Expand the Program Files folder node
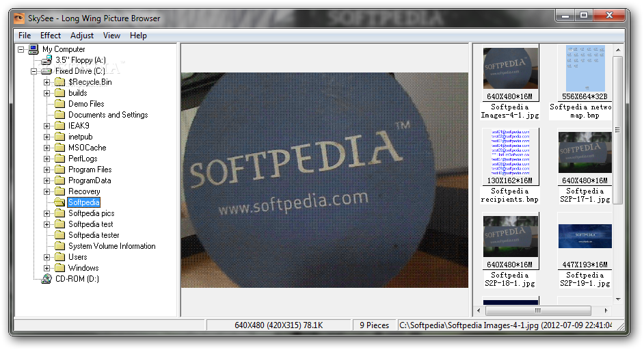This screenshot has height=350, width=644. point(46,170)
